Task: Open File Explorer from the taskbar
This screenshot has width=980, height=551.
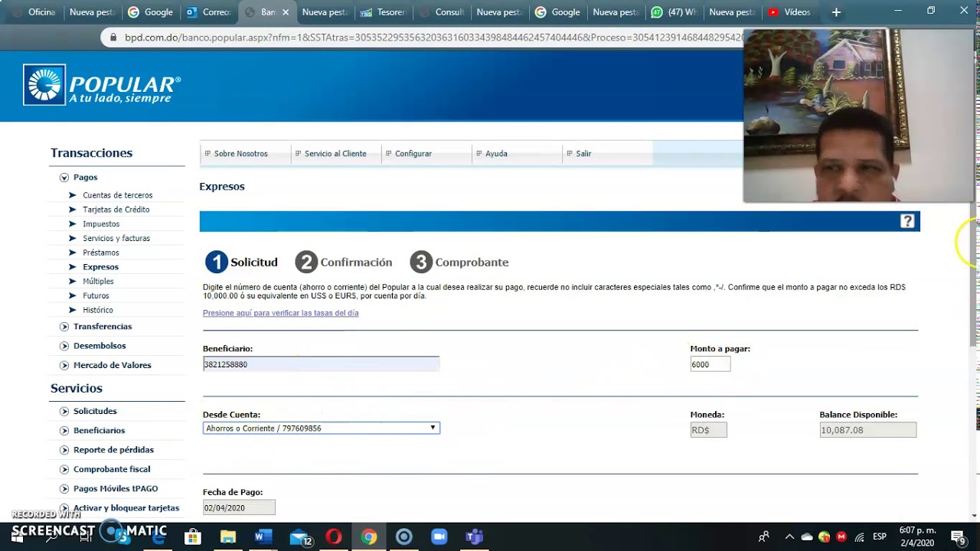Action: click(228, 537)
